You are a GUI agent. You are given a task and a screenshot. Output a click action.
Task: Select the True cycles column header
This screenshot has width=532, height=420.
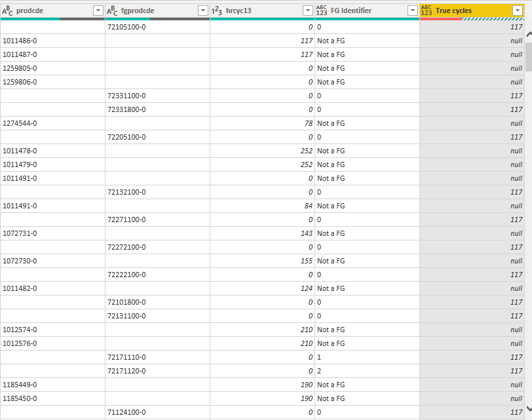coord(472,11)
